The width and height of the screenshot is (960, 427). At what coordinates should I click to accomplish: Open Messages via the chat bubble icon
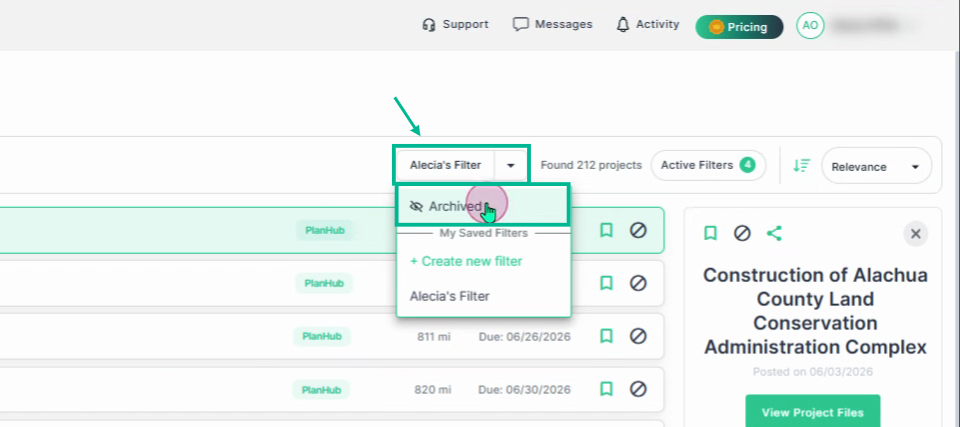(x=520, y=25)
